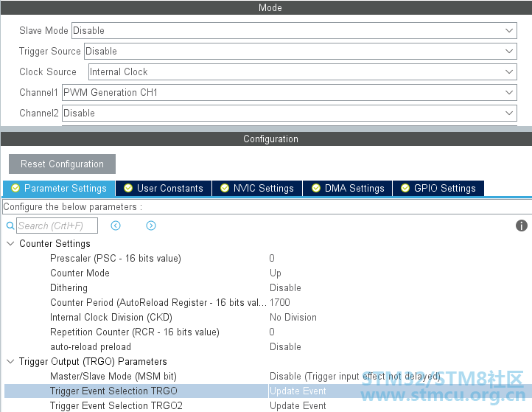Viewport: 532px width, 412px height.
Task: Click the Repetition Counter (RCR) row label
Action: (x=135, y=332)
